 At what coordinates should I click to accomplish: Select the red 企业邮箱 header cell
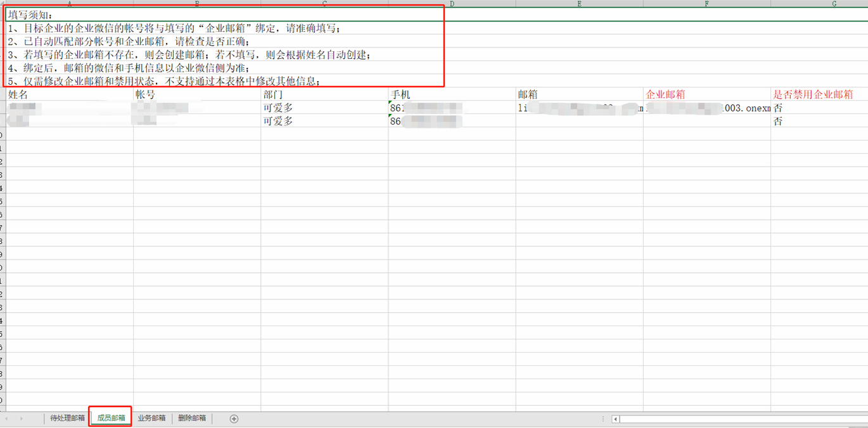(706, 94)
